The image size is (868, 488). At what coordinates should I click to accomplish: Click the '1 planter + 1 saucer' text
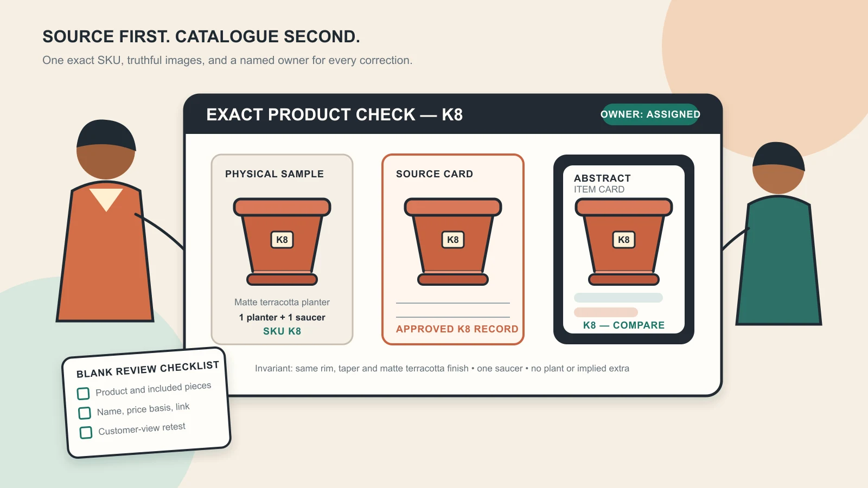[x=282, y=317]
